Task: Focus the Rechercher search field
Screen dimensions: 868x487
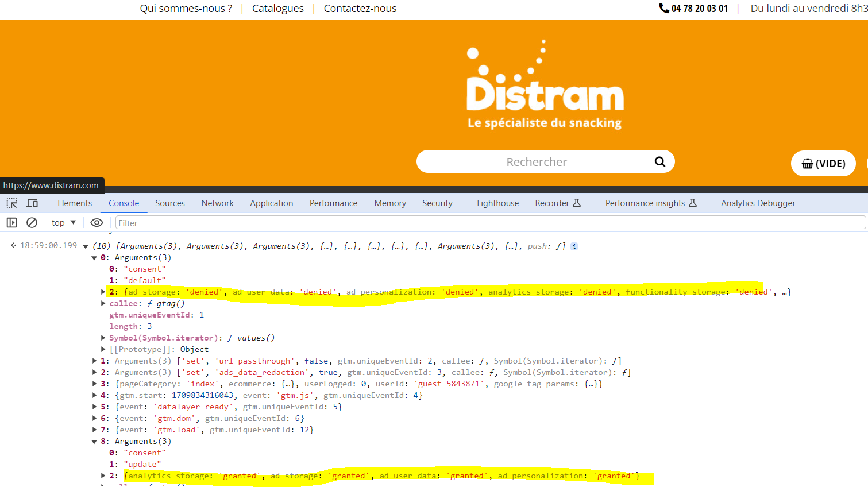Action: 546,162
